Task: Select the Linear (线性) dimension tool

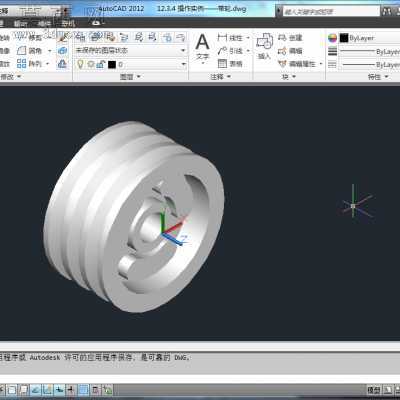Action: click(x=230, y=38)
